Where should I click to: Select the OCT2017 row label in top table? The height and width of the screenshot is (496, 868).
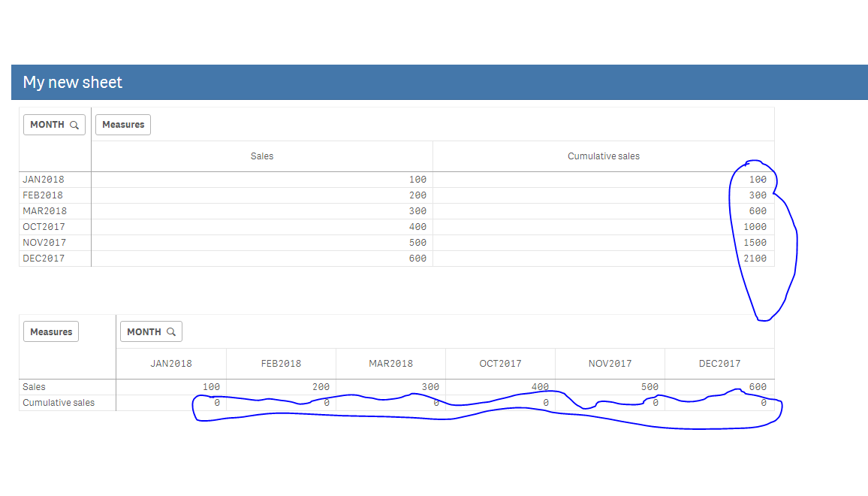pyautogui.click(x=44, y=227)
